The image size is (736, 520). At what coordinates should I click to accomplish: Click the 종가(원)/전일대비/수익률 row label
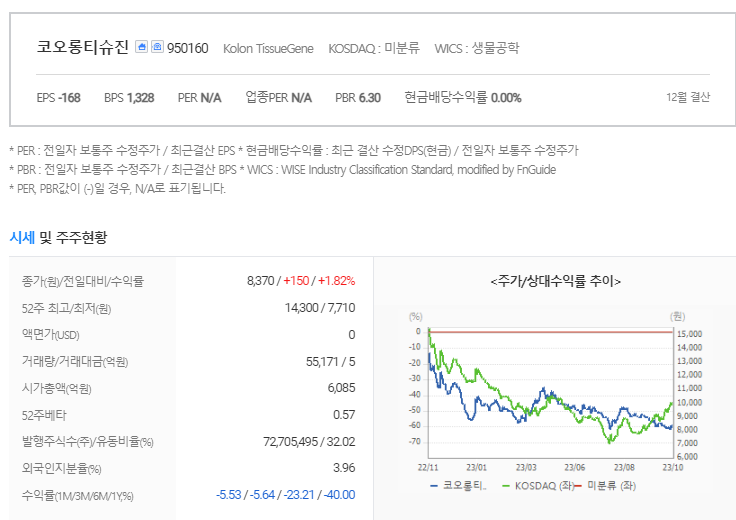click(83, 282)
